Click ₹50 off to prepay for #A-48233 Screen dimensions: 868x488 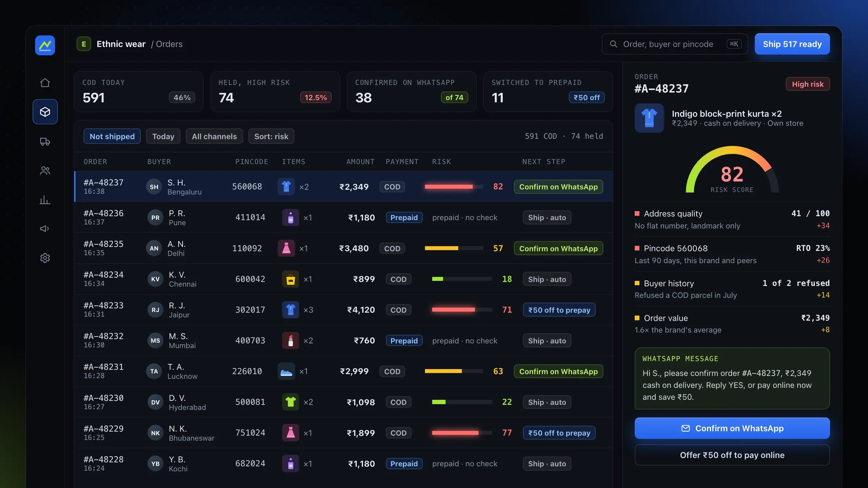click(559, 310)
